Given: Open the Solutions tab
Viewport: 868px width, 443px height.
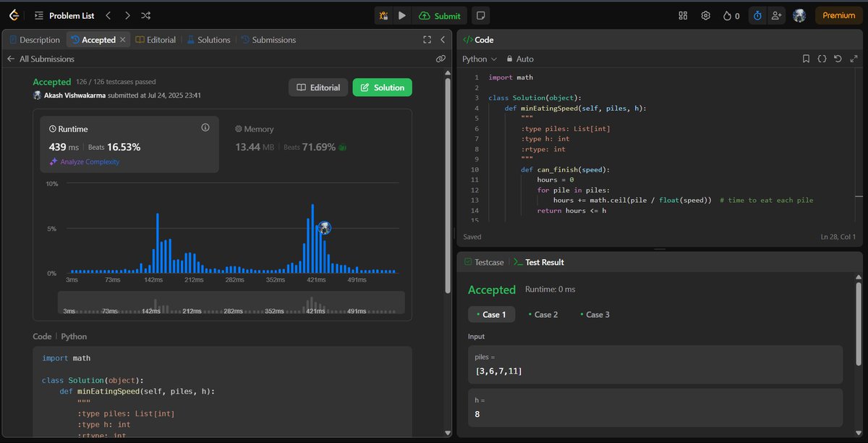Looking at the screenshot, I should click(x=208, y=40).
